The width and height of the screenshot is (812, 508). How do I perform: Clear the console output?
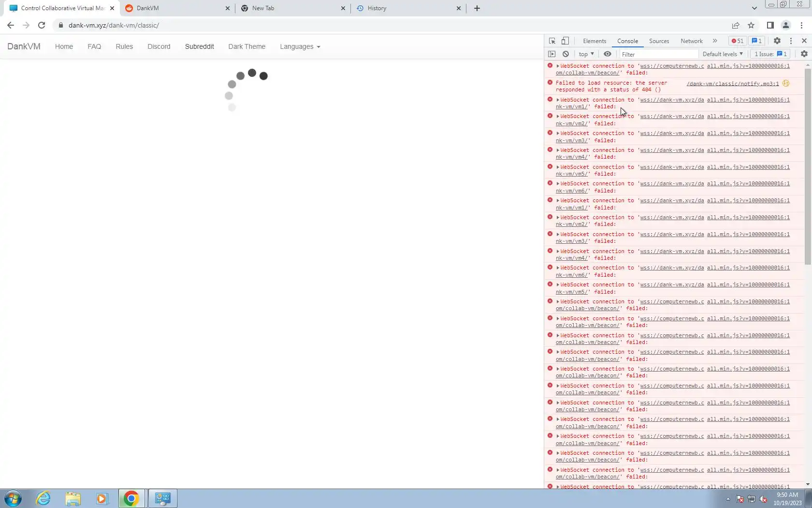(565, 54)
